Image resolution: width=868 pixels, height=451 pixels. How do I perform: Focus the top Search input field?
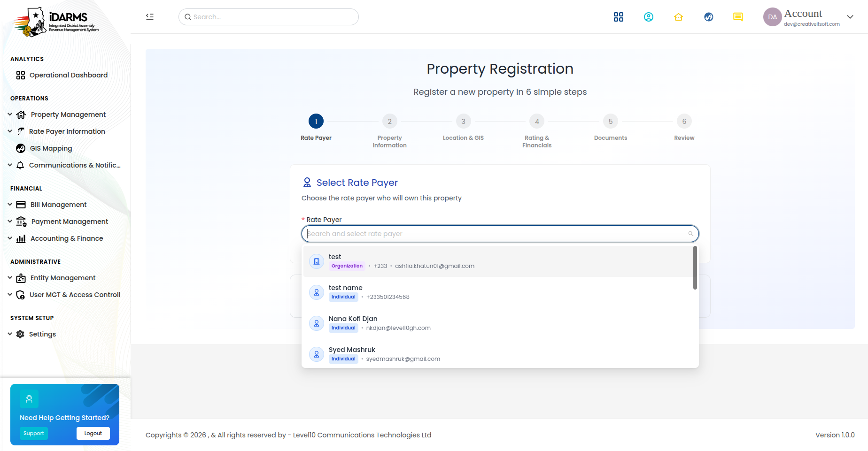pyautogui.click(x=269, y=17)
